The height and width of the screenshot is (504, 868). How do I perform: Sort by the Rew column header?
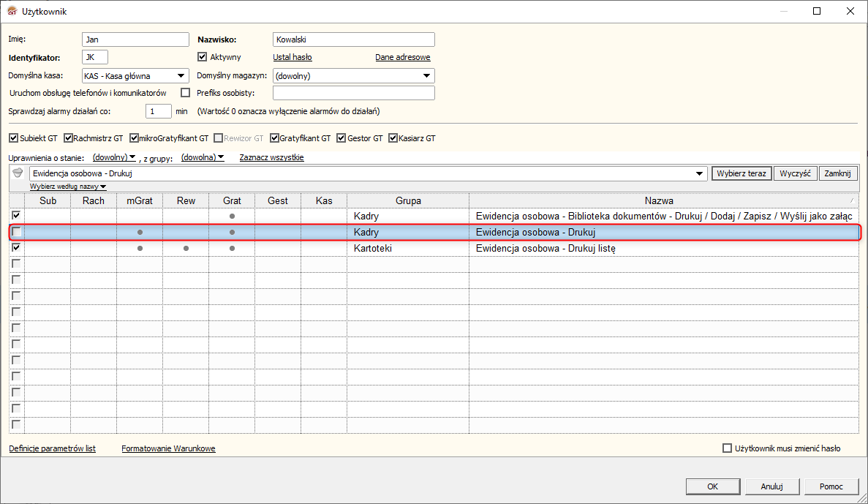[186, 200]
